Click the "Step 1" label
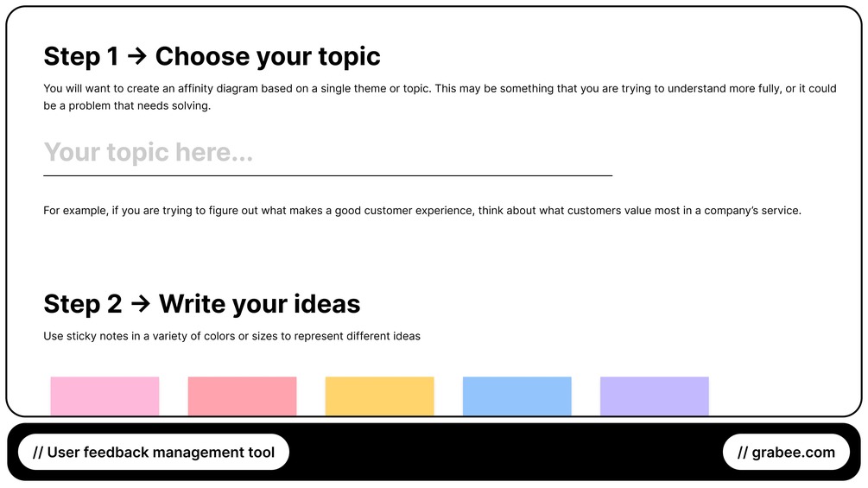Screen dimensions: 868x488 click(x=80, y=57)
